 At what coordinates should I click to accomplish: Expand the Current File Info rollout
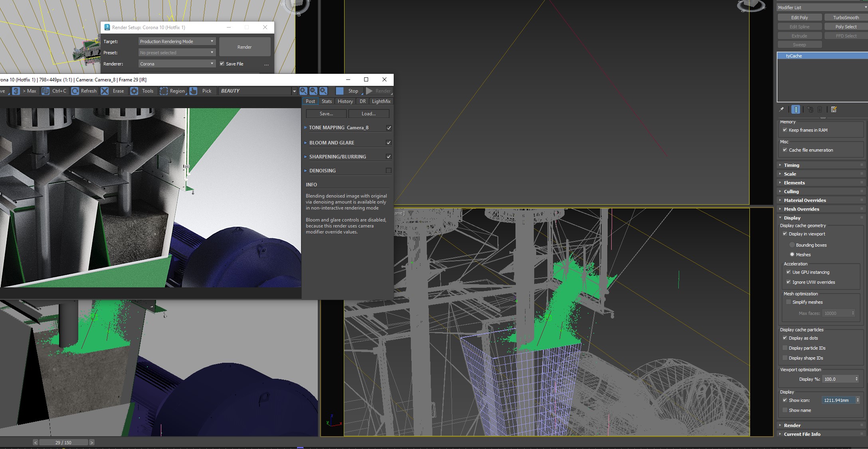pyautogui.click(x=820, y=434)
